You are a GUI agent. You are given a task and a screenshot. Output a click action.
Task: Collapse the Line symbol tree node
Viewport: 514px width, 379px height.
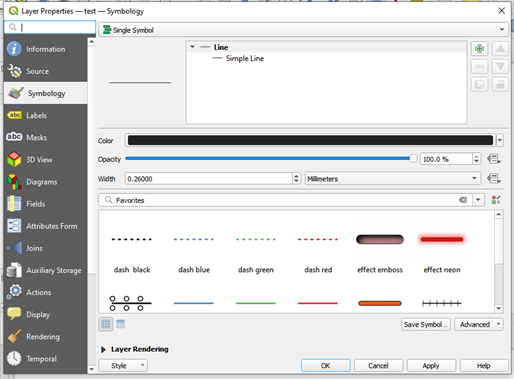(x=192, y=47)
